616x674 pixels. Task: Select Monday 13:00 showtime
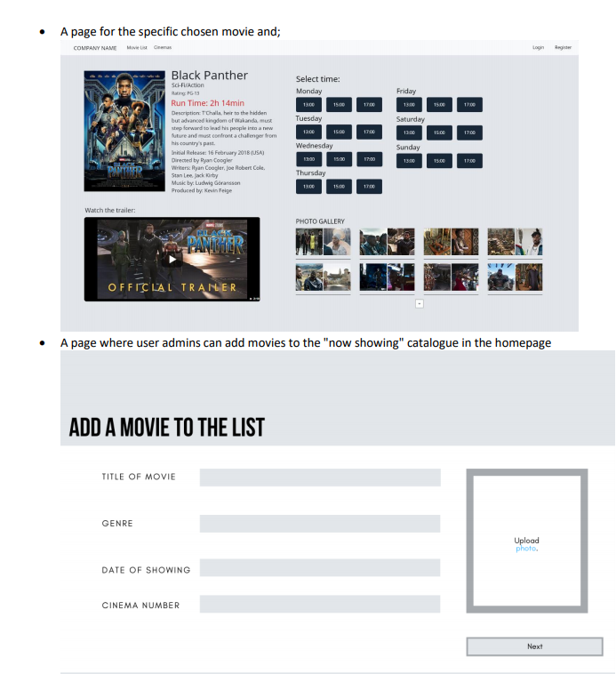coord(308,104)
